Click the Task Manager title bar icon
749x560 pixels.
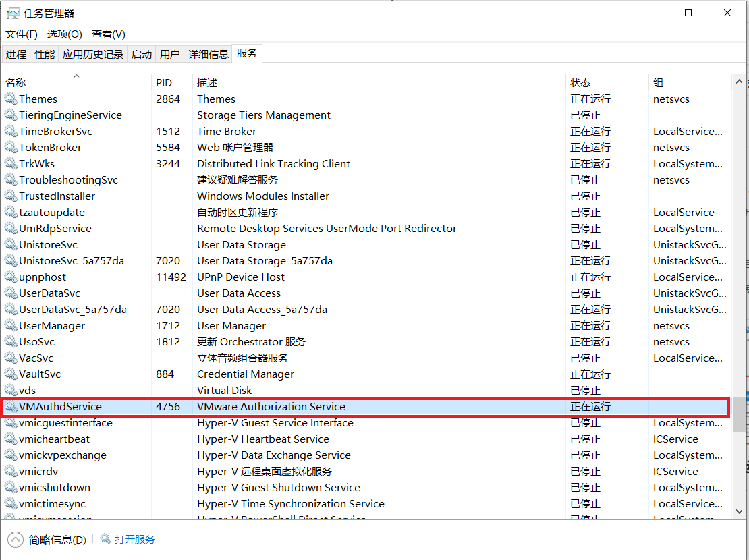pyautogui.click(x=13, y=12)
